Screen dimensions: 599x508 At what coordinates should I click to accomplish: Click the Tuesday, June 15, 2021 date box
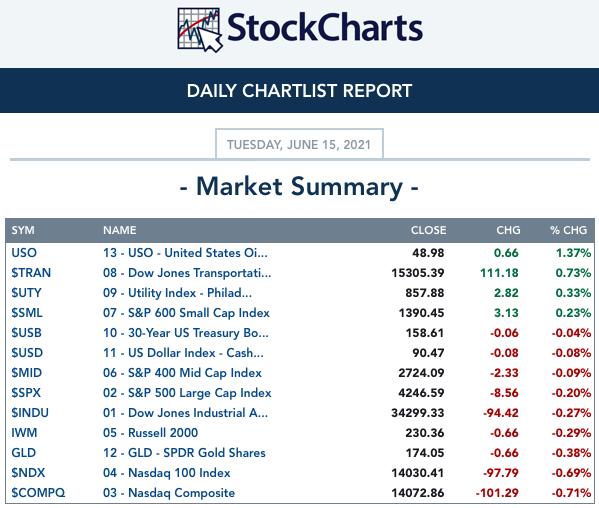pos(299,144)
